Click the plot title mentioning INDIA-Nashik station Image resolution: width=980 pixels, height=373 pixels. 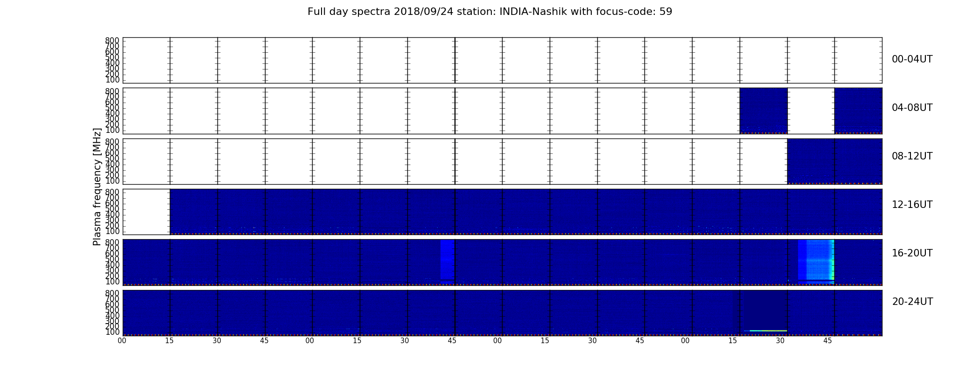pyautogui.click(x=490, y=12)
